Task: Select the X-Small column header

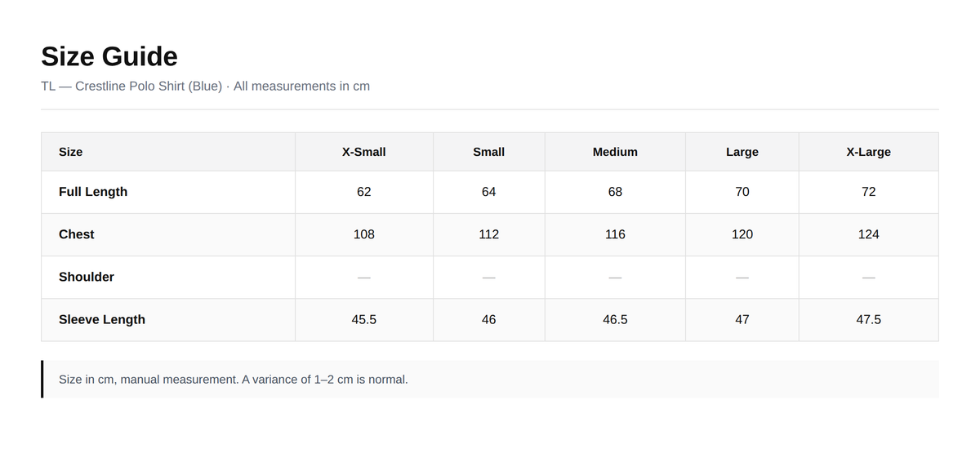Action: (x=364, y=152)
